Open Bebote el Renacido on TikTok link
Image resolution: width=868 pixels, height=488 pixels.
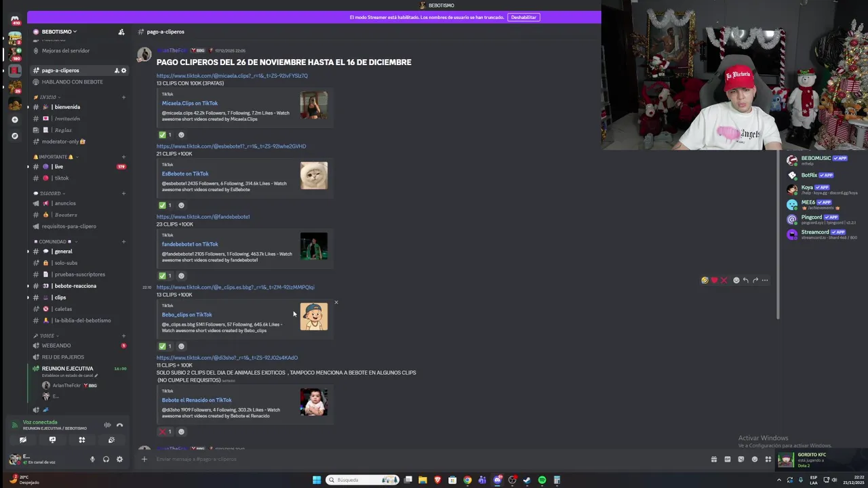(x=196, y=400)
